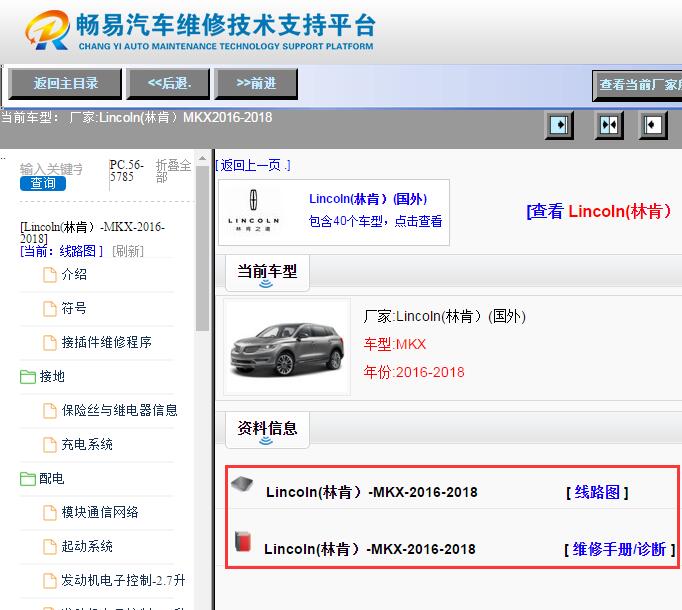This screenshot has width=682, height=610.
Task: Click the scrollbar up arrow in left panel
Action: coord(202,158)
